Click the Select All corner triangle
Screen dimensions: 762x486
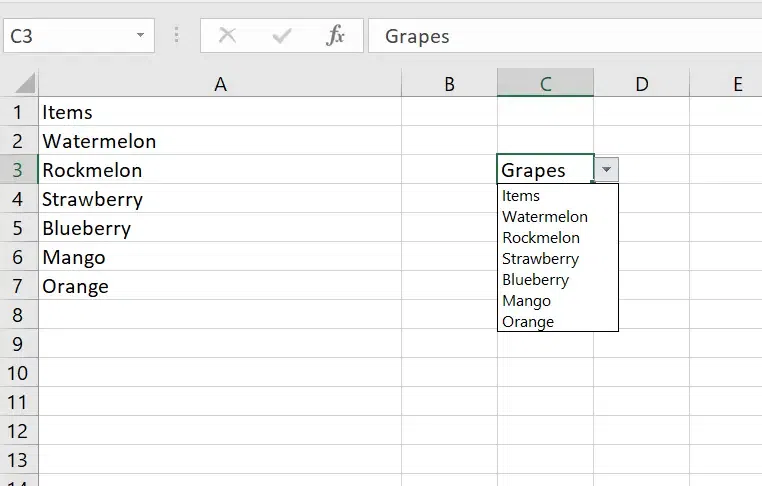[x=24, y=83]
